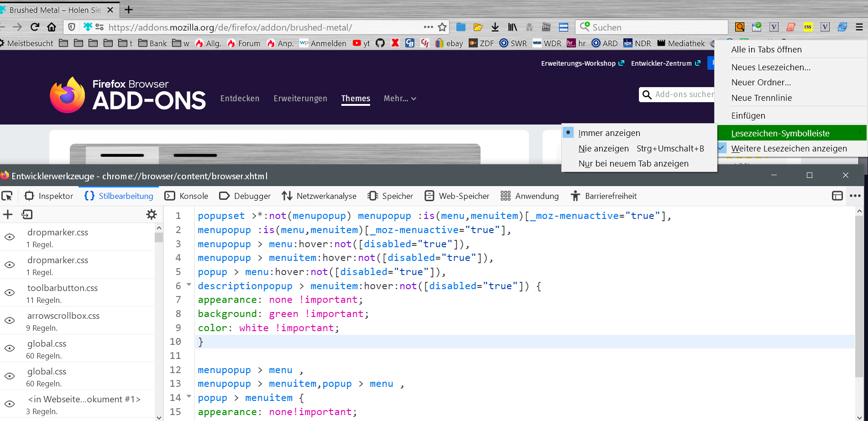This screenshot has height=421, width=868.
Task: Click the import stylesheet icon
Action: click(27, 214)
